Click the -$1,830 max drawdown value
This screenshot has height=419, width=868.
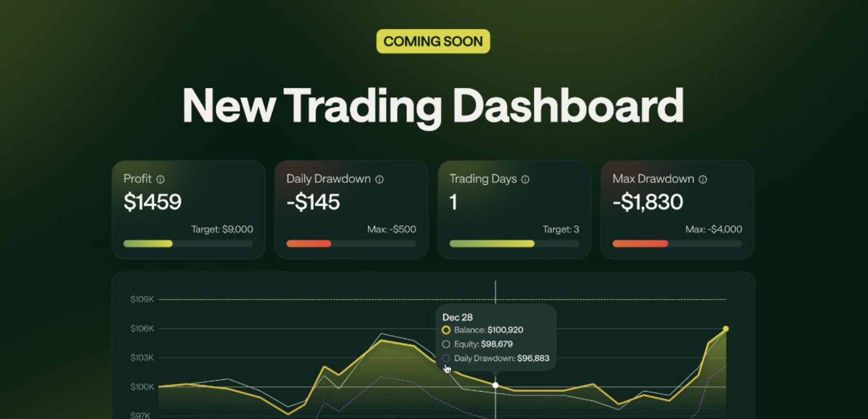coord(648,202)
